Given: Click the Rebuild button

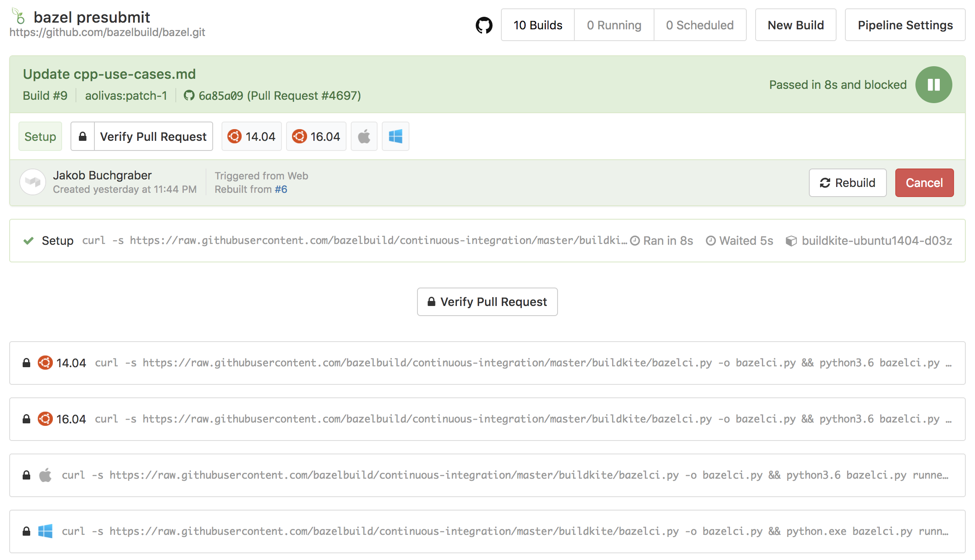Looking at the screenshot, I should pos(847,183).
